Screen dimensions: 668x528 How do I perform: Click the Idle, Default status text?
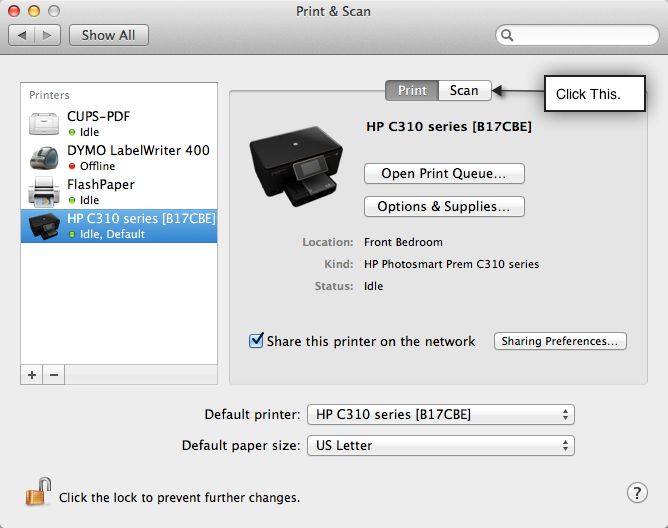(112, 234)
